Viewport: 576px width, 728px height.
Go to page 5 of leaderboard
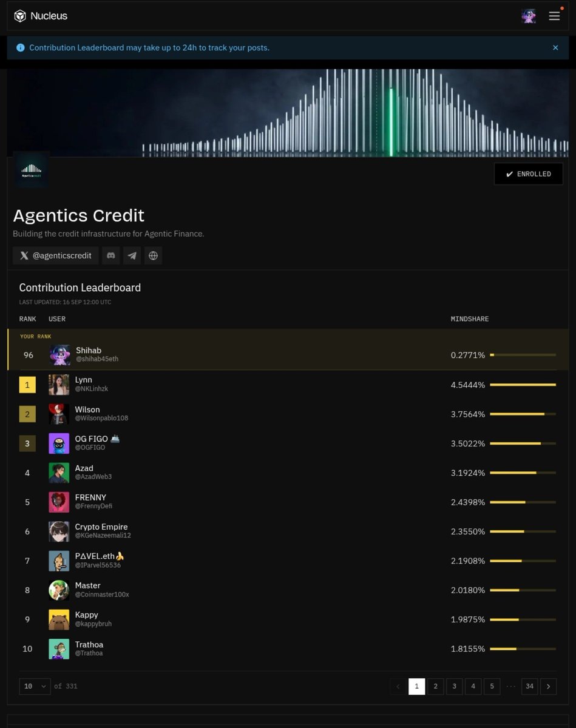pos(492,686)
